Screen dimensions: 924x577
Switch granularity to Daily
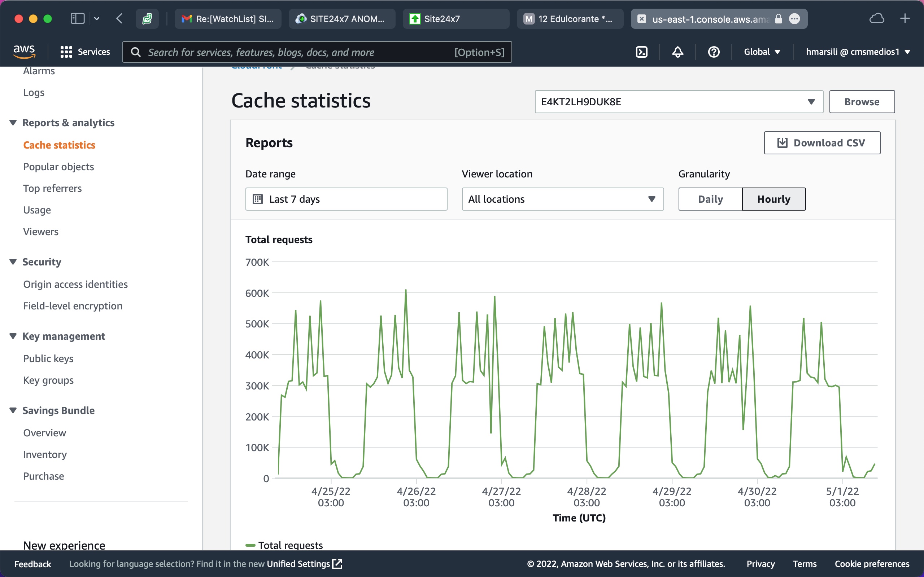click(710, 199)
